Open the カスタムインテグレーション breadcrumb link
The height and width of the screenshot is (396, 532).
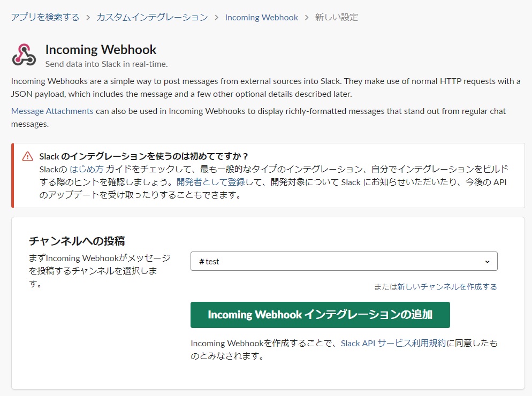coord(152,17)
